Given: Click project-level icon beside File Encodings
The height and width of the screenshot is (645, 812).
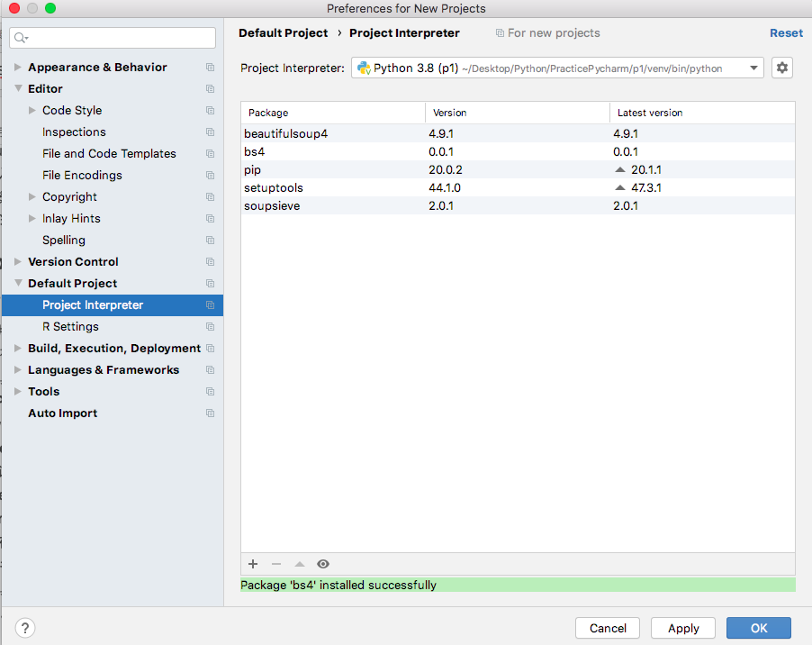Looking at the screenshot, I should (210, 175).
